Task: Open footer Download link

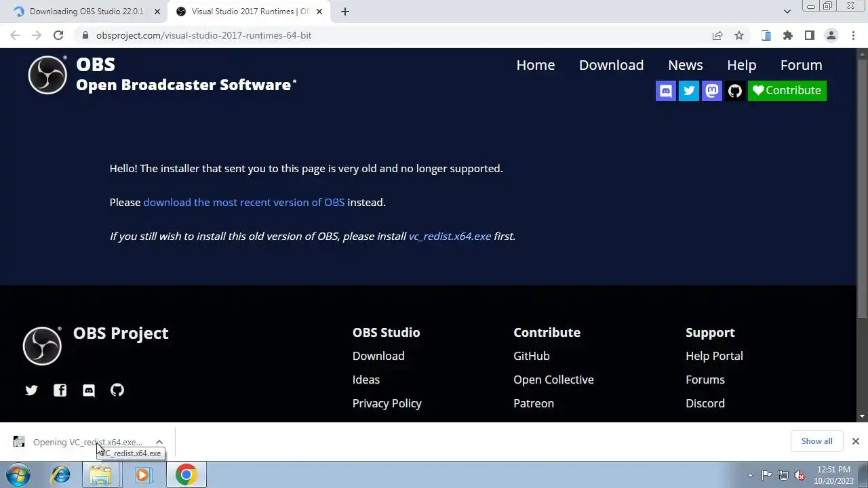Action: (378, 356)
